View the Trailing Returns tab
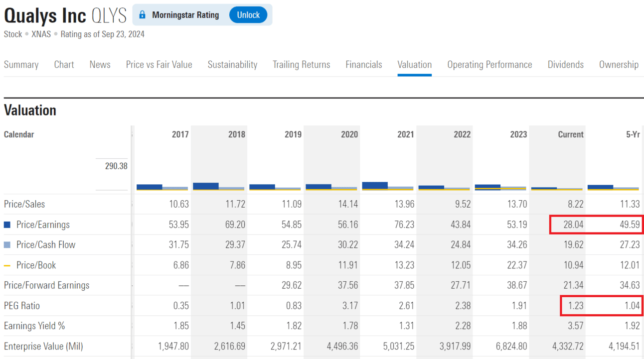Image resolution: width=644 pixels, height=359 pixels. click(301, 65)
